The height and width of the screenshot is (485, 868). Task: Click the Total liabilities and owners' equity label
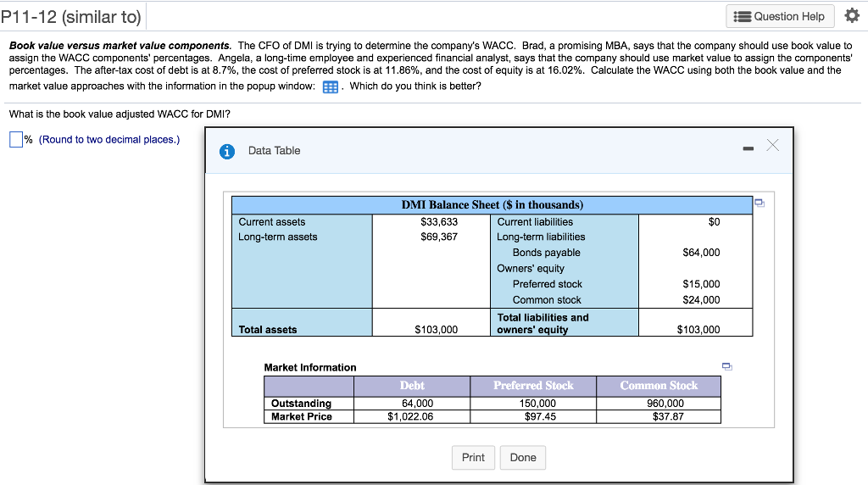click(542, 323)
